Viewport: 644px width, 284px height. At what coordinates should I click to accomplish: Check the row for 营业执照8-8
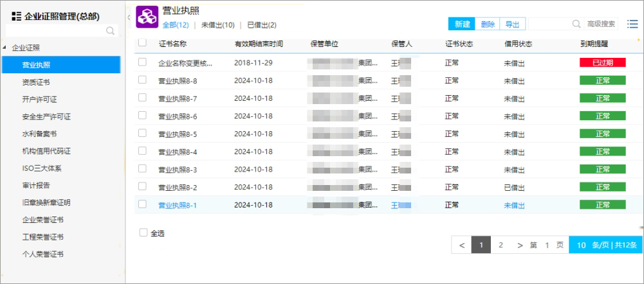(142, 80)
